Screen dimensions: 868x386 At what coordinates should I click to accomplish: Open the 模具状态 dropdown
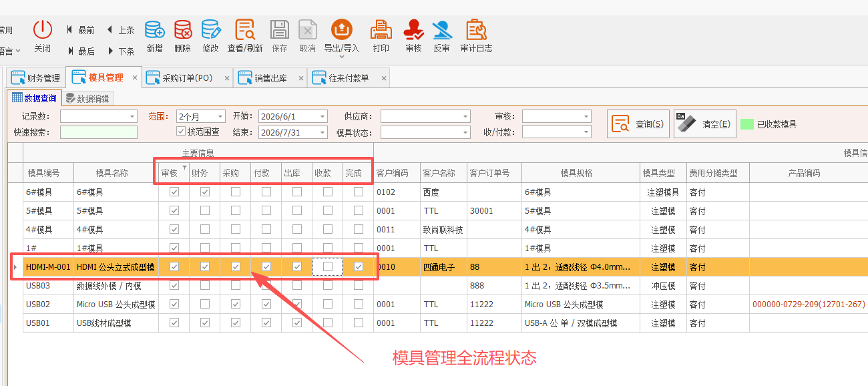[x=465, y=132]
